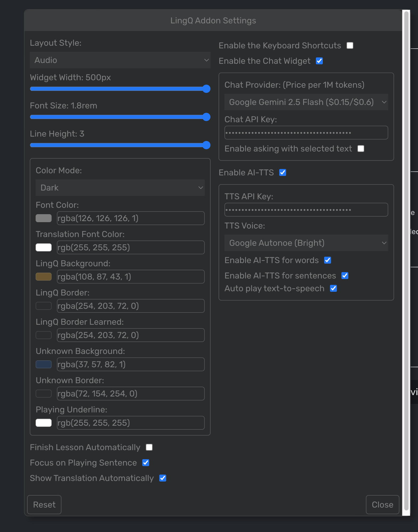The image size is (418, 532).
Task: Click the LingQ Background brown swatch
Action: click(x=44, y=277)
